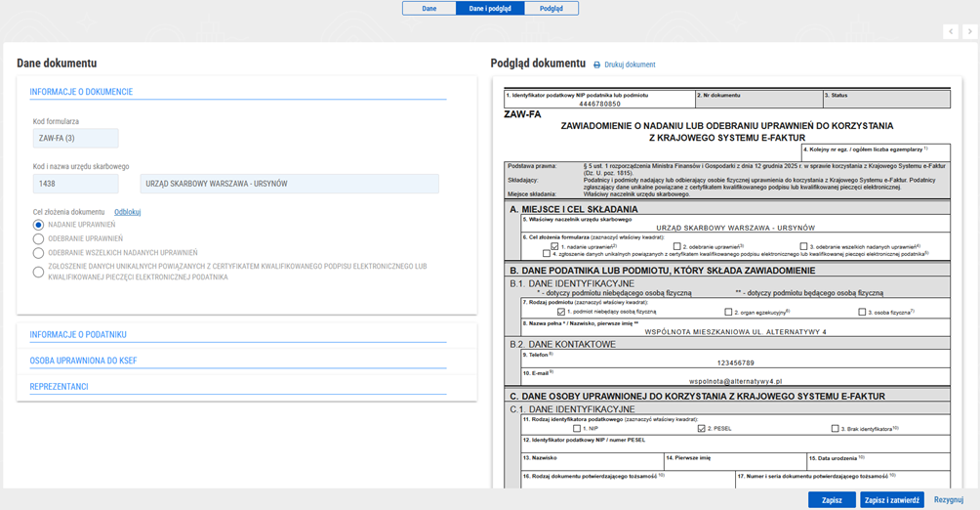
Task: Click the Odblokuj link
Action: tap(128, 212)
